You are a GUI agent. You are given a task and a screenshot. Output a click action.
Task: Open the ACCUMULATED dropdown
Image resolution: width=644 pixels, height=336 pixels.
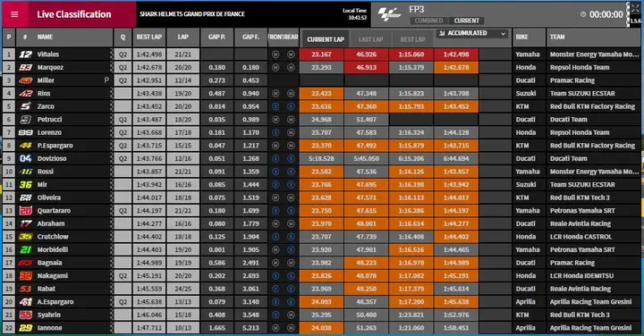pyautogui.click(x=472, y=33)
